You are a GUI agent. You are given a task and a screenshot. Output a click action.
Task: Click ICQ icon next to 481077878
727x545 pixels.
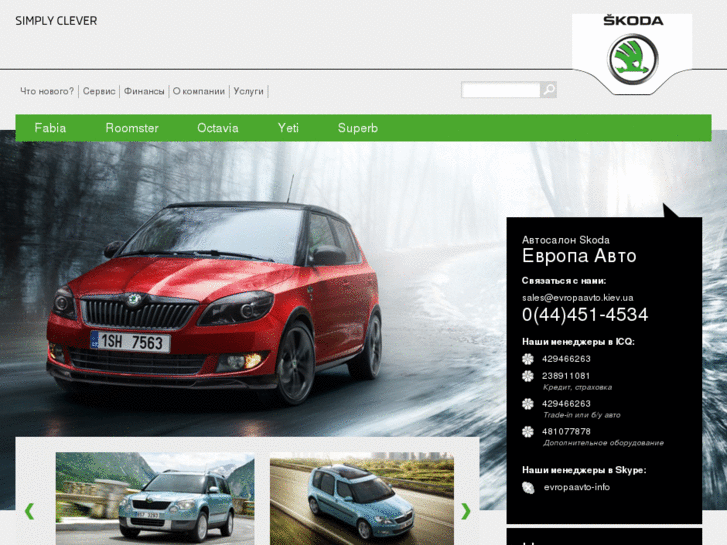point(528,432)
